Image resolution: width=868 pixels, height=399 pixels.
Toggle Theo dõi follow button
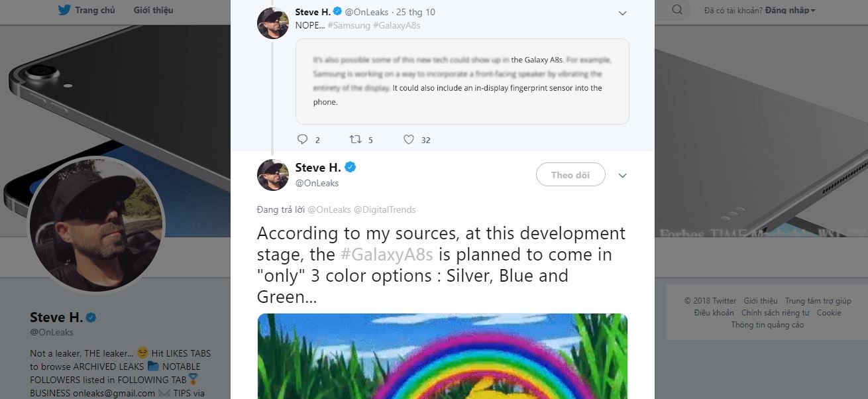tap(570, 175)
